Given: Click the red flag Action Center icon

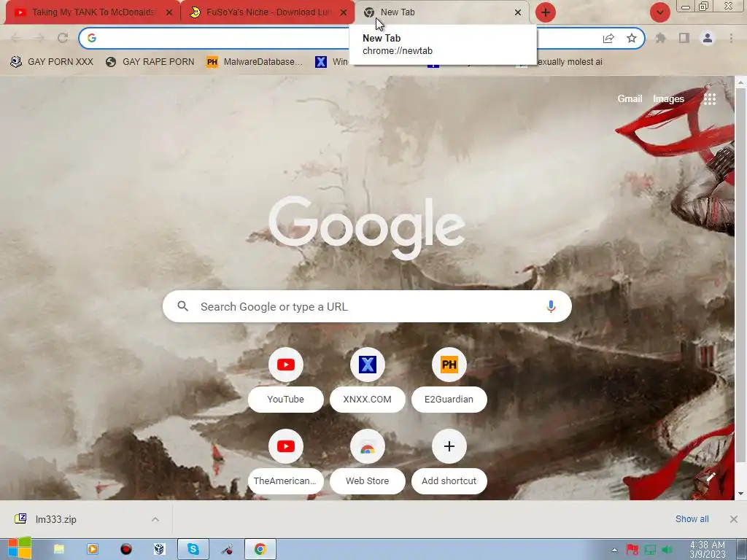Looking at the screenshot, I should pyautogui.click(x=632, y=550).
